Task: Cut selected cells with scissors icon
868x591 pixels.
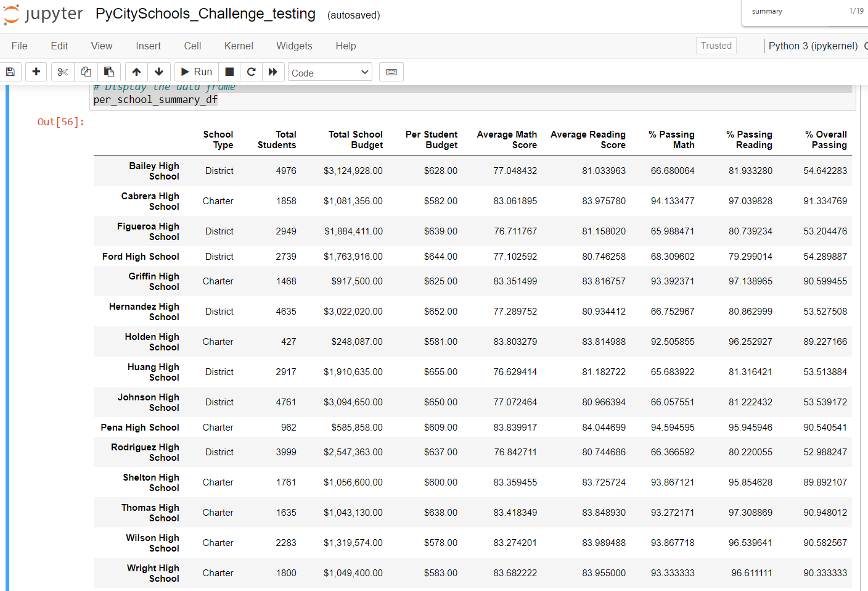Action: [x=62, y=72]
